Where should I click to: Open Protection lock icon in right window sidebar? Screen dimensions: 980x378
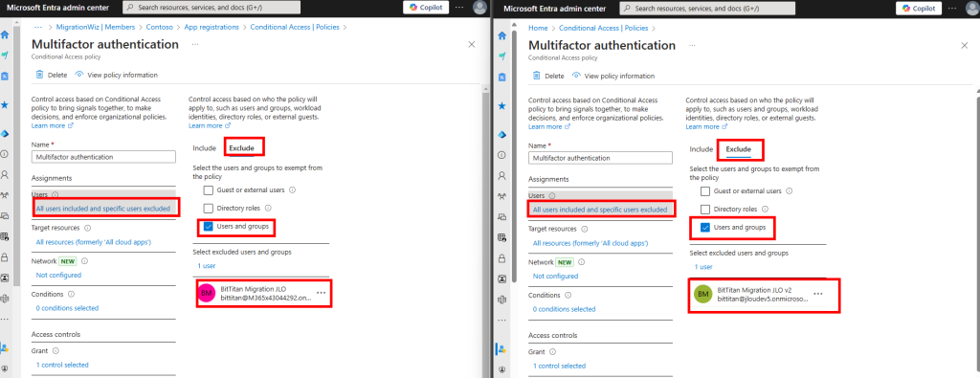tap(501, 257)
